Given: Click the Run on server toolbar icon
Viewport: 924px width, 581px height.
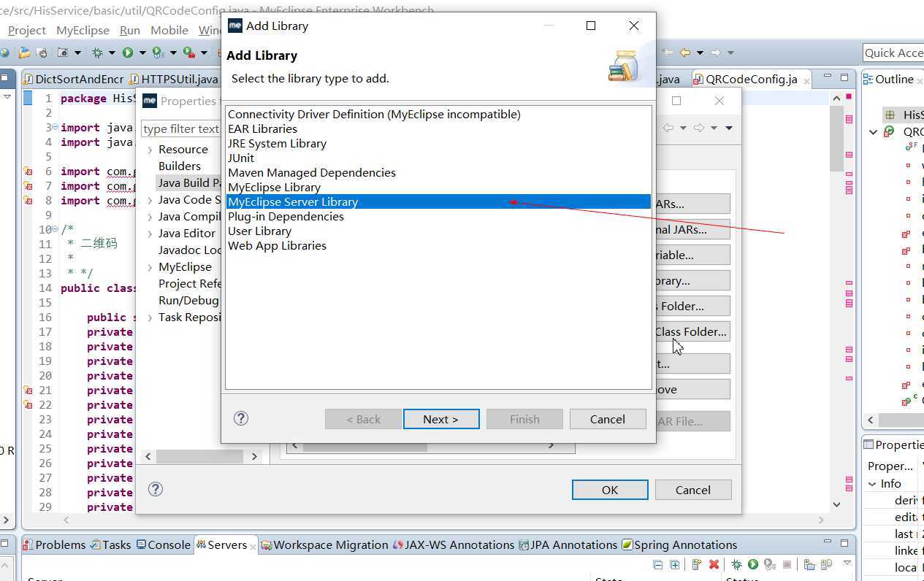Looking at the screenshot, I should click(157, 53).
